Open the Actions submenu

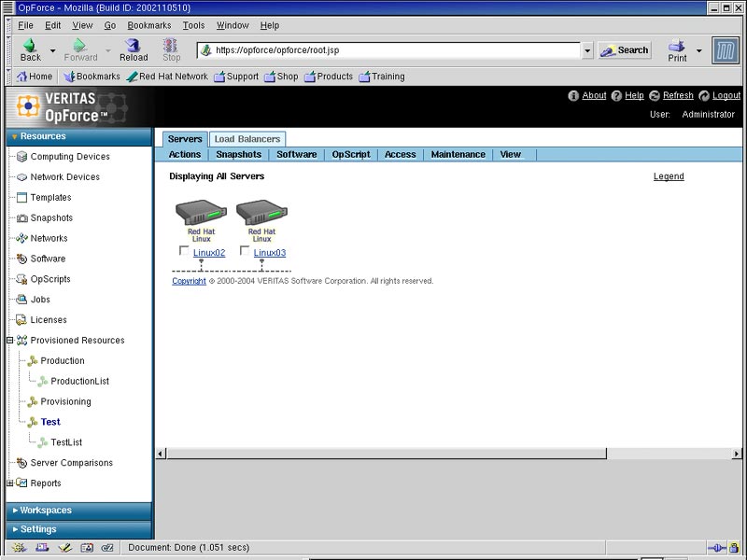(185, 154)
